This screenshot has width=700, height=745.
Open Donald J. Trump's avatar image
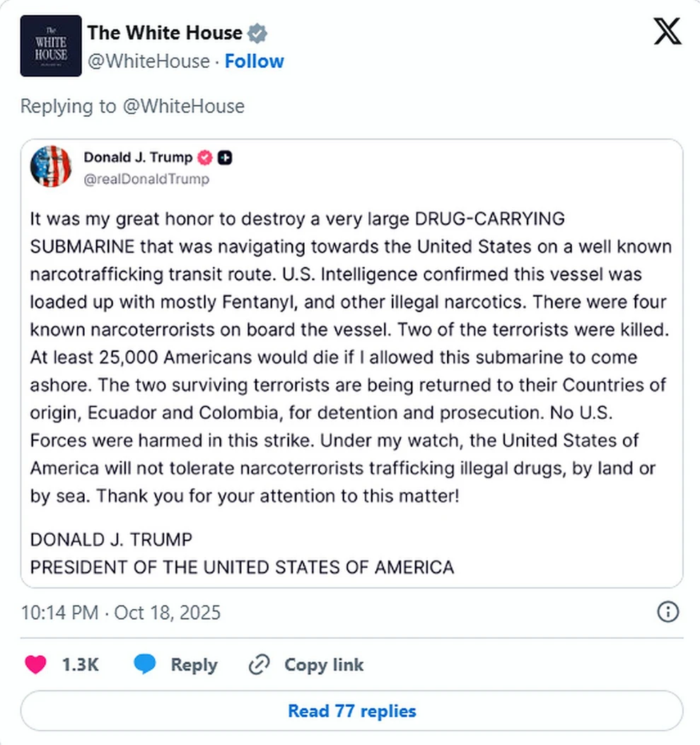[x=51, y=167]
